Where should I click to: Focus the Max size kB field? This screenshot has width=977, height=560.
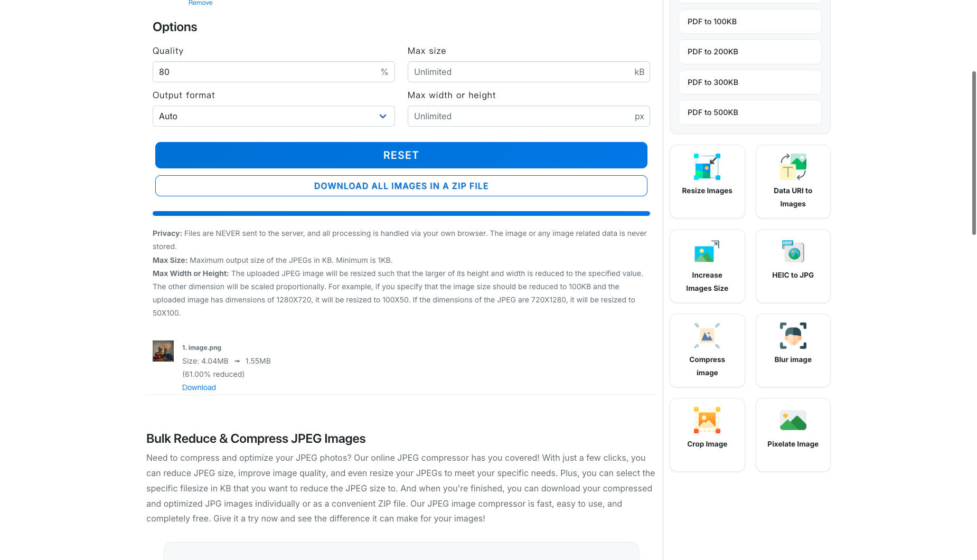coord(529,72)
